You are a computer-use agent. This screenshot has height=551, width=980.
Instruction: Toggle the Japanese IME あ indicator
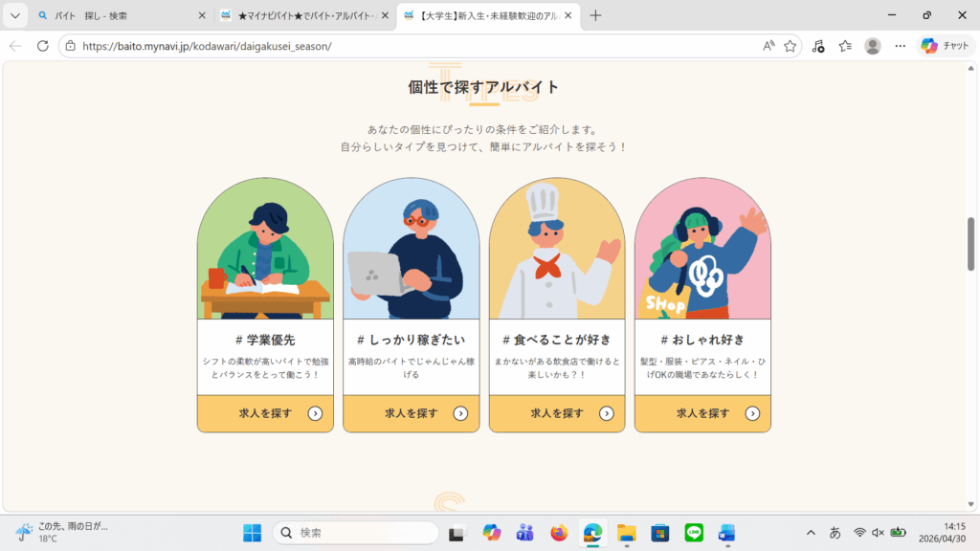(835, 532)
